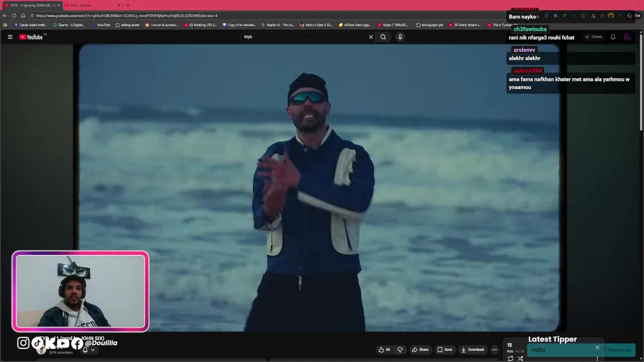The width and height of the screenshot is (644, 362).
Task: Open the bookmarks bar leading apps icon
Action: tap(5, 25)
